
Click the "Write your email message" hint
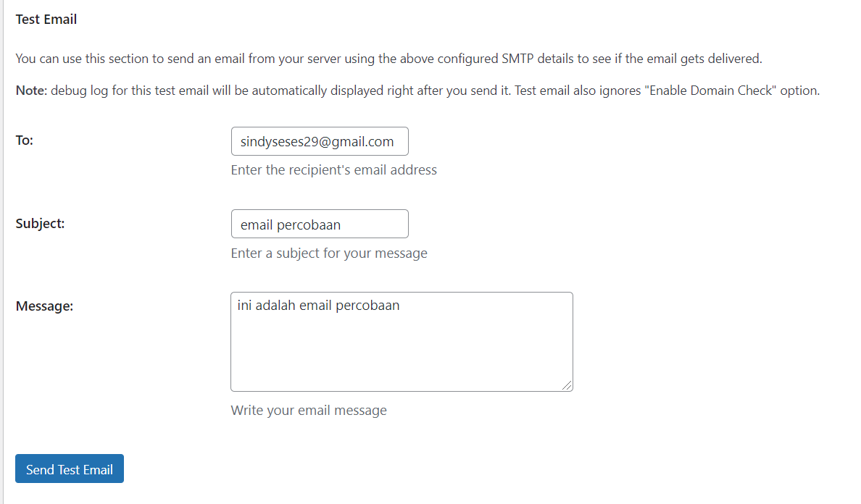(309, 411)
